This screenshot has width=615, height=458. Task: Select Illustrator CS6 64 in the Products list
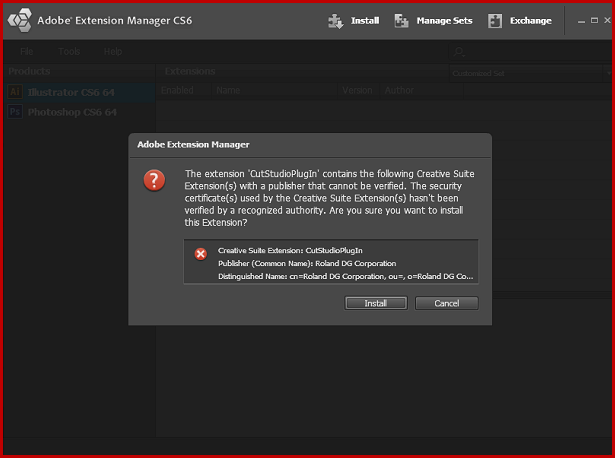click(x=80, y=92)
